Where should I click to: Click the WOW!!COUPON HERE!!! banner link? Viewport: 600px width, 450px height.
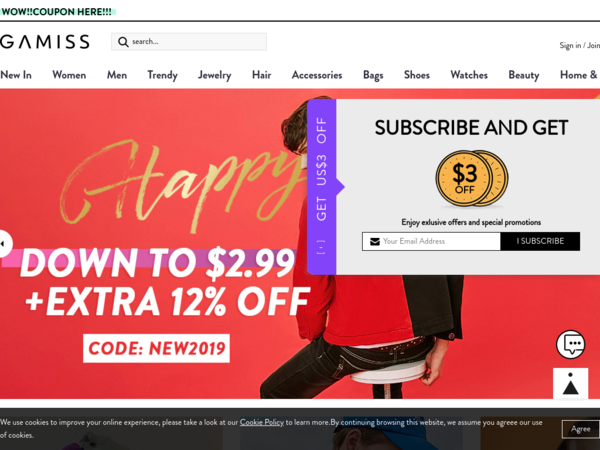(x=57, y=12)
